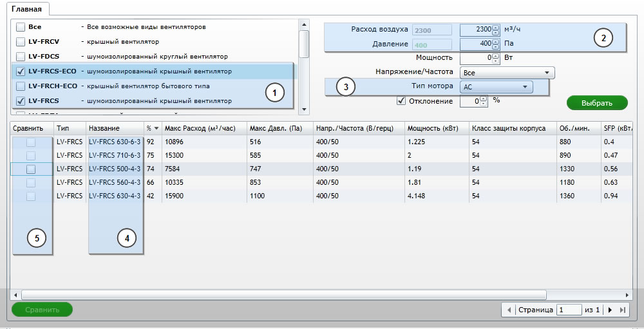Toggle the Отклонение checkbox

pyautogui.click(x=401, y=100)
